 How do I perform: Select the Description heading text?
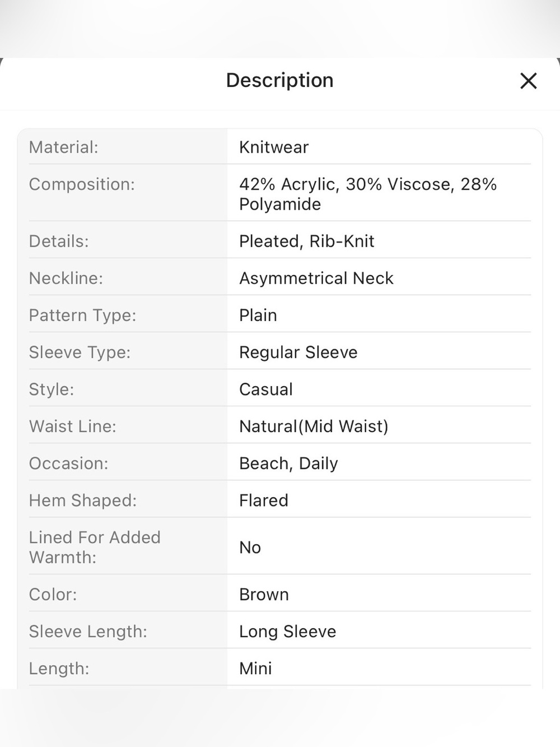click(279, 80)
